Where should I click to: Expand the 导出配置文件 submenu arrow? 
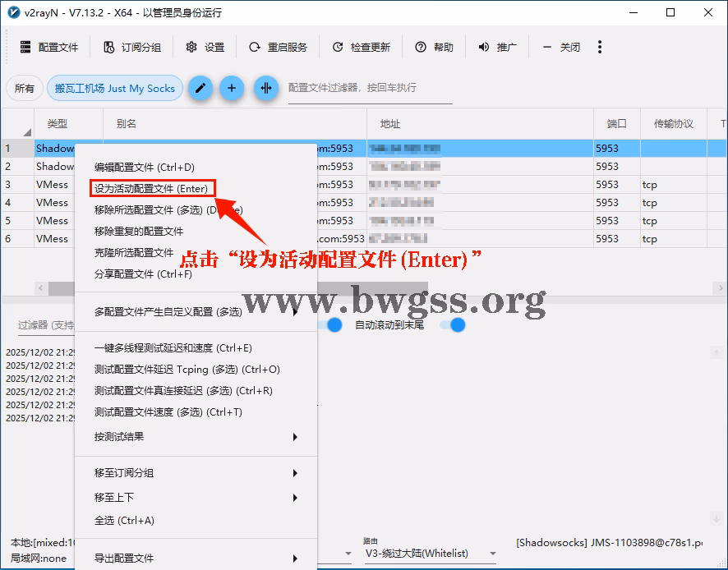coord(295,558)
